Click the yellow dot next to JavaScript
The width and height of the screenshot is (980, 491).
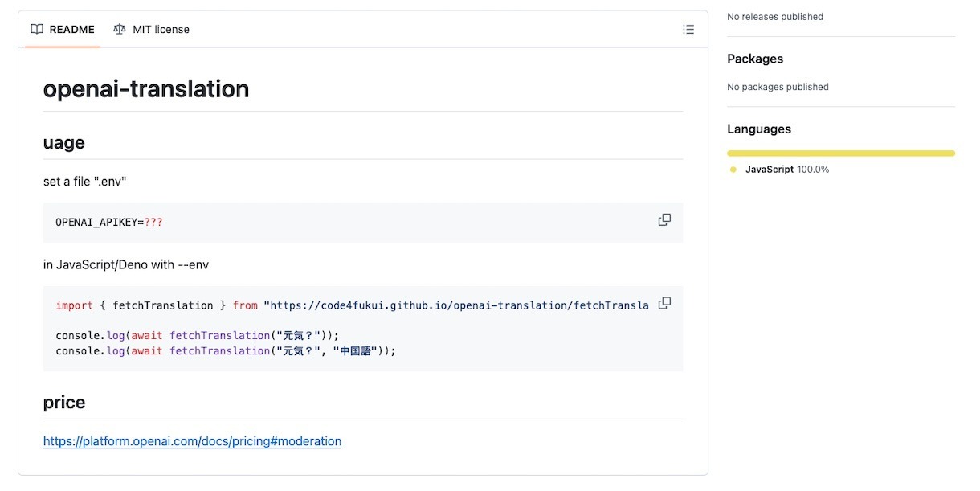pos(733,170)
